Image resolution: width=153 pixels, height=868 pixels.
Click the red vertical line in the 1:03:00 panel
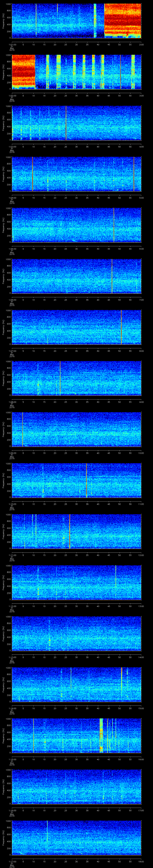pos(66,123)
